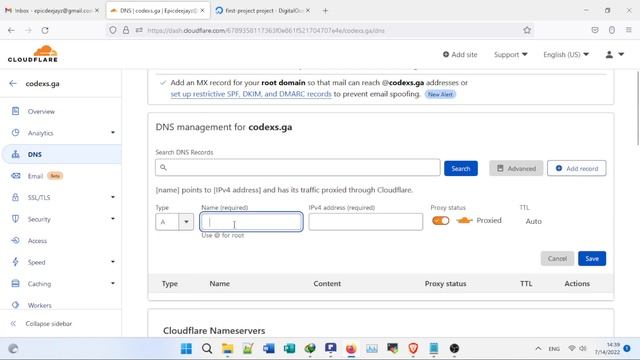Viewport: 640px width, 360px height.
Task: Open Microsoft Word from the taskbar
Action: 269,349
